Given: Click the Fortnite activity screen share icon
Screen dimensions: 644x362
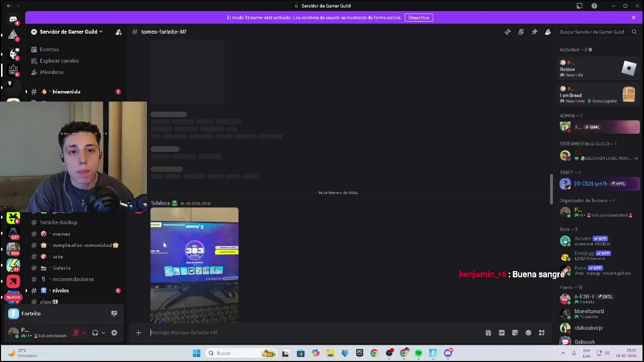Looking at the screenshot, I should click(114, 313).
